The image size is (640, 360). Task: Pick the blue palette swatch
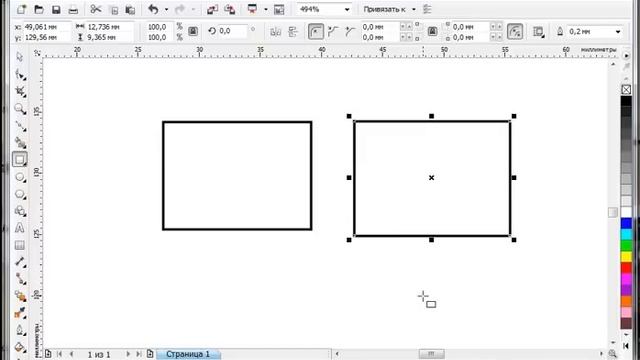coord(626,223)
